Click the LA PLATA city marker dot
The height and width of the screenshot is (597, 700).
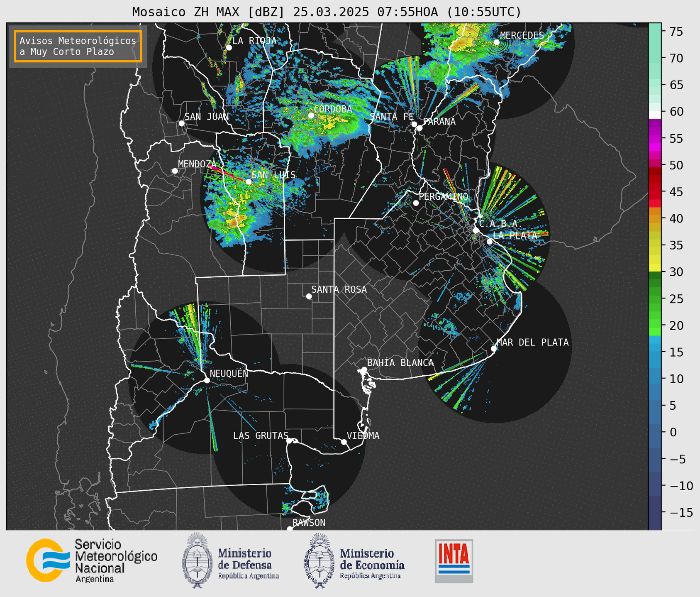489,242
